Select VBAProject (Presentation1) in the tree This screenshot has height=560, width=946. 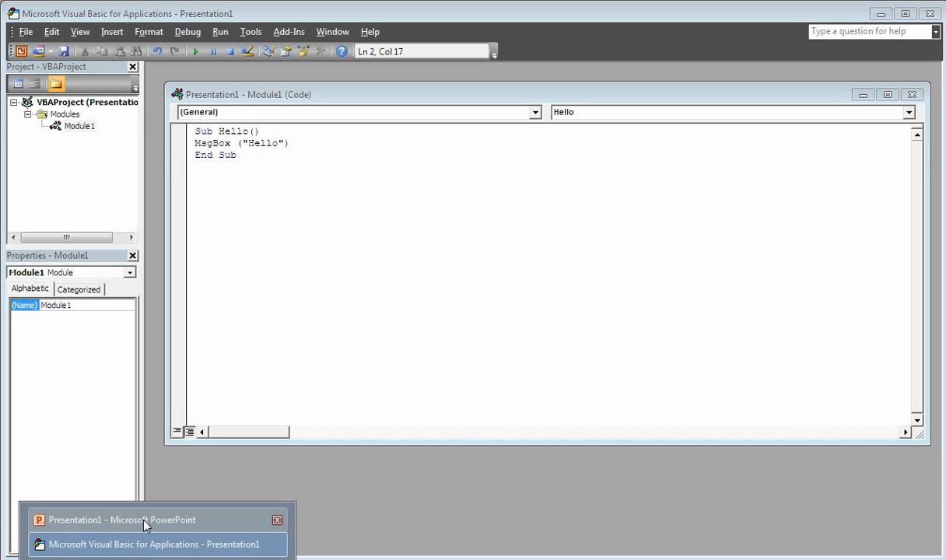click(x=87, y=102)
